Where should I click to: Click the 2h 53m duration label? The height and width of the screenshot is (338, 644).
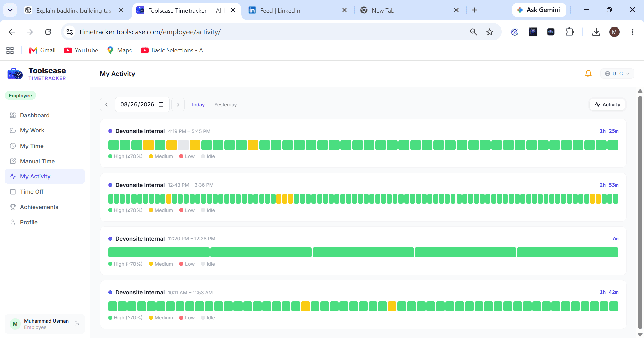pos(609,185)
